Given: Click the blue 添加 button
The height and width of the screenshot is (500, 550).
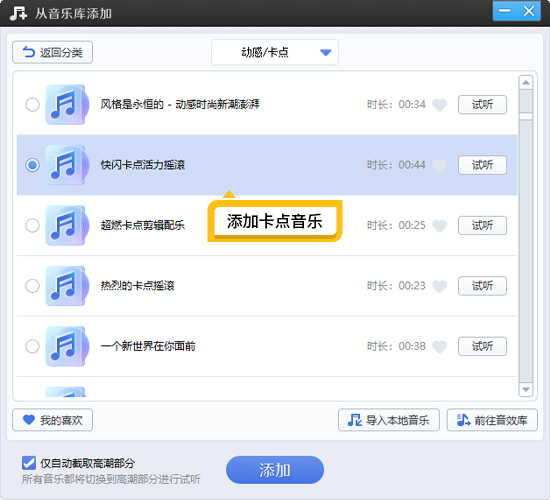Looking at the screenshot, I should point(275,470).
